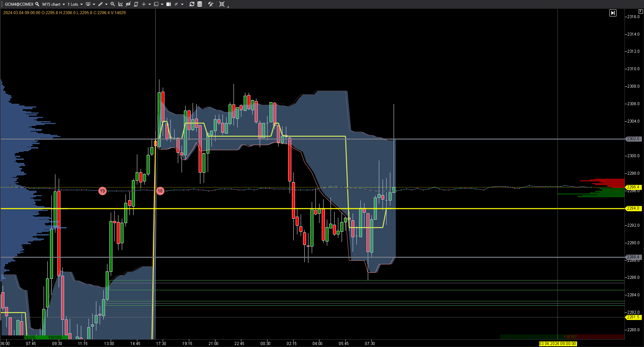Open chart settings tools icon
644x347 pixels.
point(211,4)
